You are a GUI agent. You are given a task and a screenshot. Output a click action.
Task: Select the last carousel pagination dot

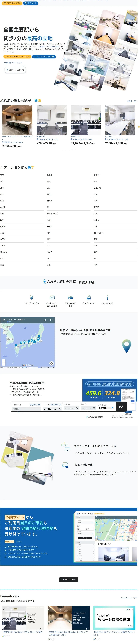click(x=75, y=150)
